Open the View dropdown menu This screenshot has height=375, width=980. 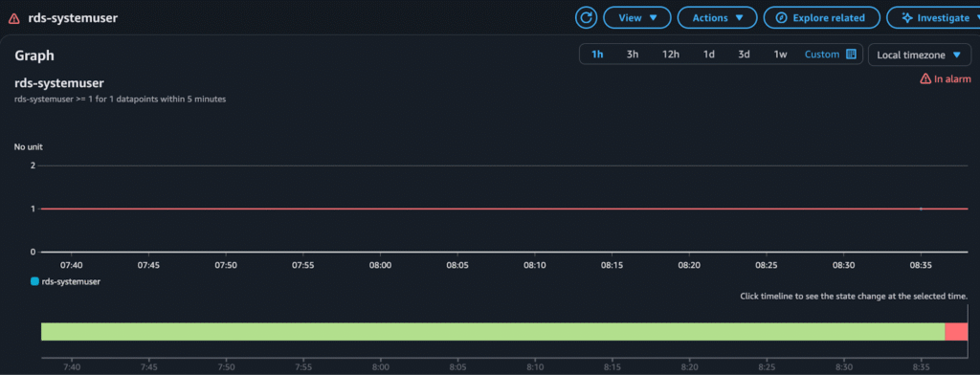pyautogui.click(x=636, y=17)
